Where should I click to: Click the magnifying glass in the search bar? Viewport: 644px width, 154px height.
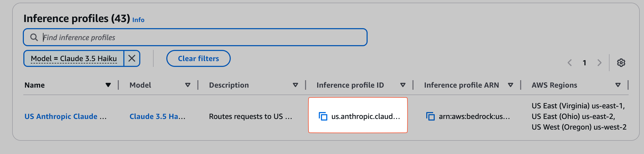pos(34,37)
